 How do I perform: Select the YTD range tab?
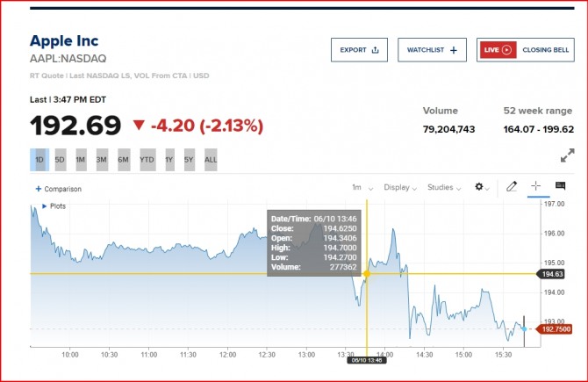coord(146,160)
